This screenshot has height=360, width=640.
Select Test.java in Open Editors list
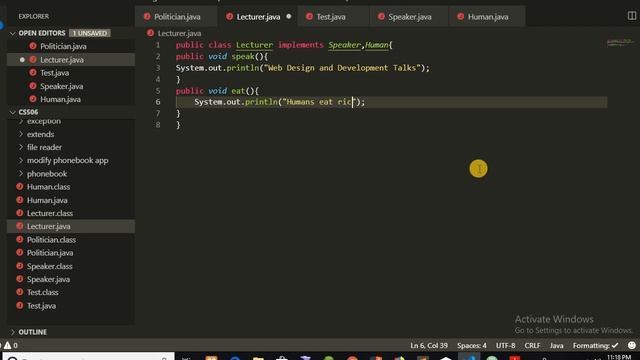54,73
